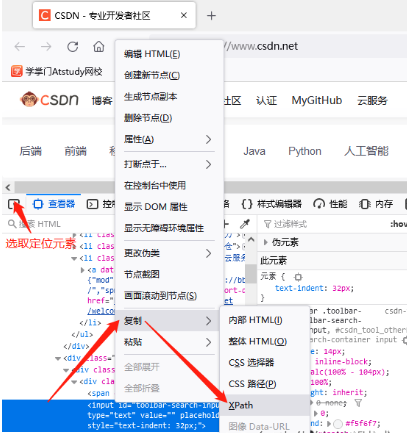Viewport: 412px width, 433px height.
Task: Click the element picker icon in devtools
Action: tap(14, 204)
